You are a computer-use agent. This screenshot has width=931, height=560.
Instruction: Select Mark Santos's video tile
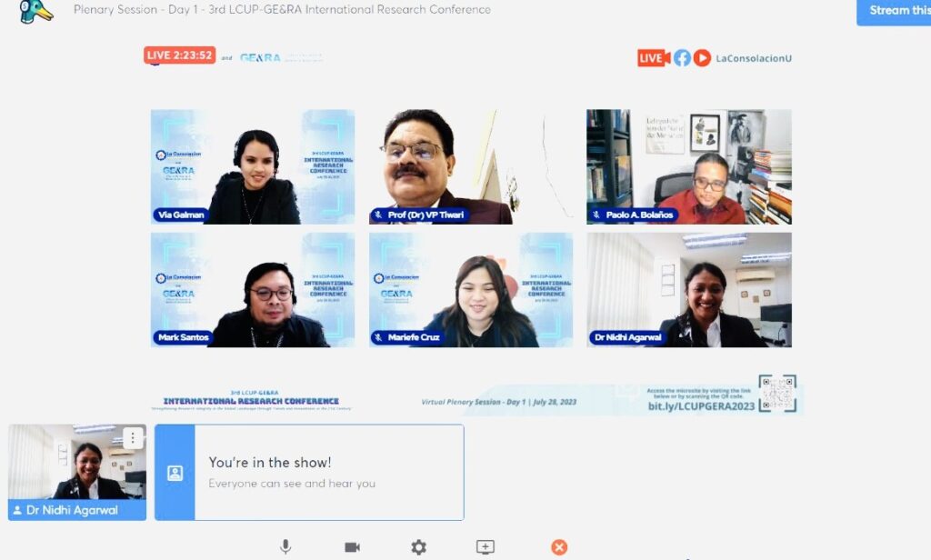pyautogui.click(x=253, y=289)
